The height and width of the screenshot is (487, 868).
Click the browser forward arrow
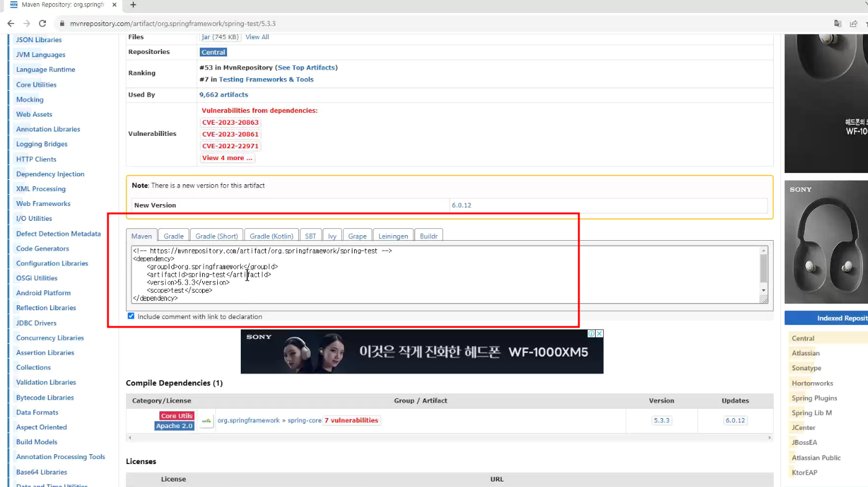[27, 24]
